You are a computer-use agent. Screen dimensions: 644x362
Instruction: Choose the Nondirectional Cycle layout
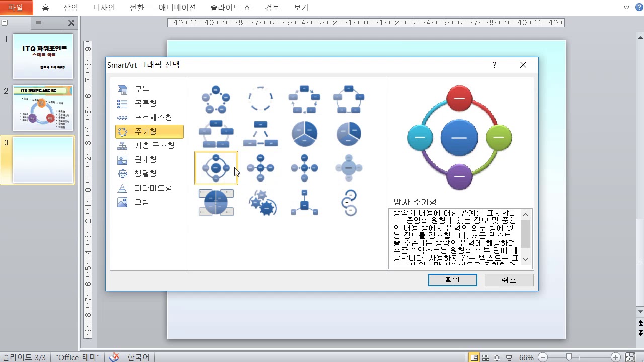click(x=349, y=99)
